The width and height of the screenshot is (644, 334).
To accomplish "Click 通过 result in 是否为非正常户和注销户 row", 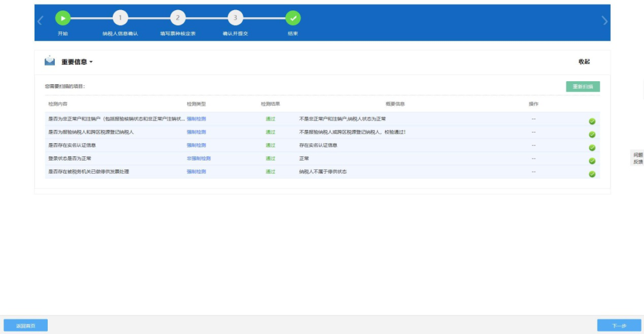I will pyautogui.click(x=270, y=119).
